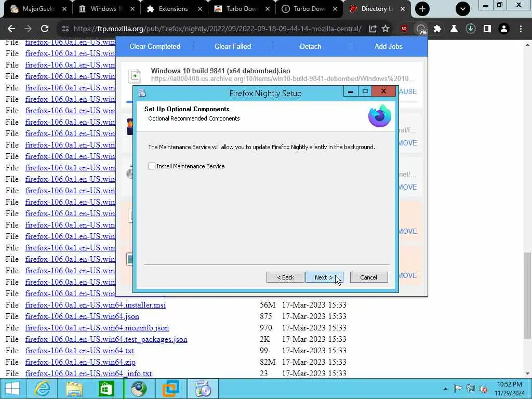The image size is (532, 399).
Task: Clear Completed downloads in Turbo Download panel
Action: (x=155, y=46)
